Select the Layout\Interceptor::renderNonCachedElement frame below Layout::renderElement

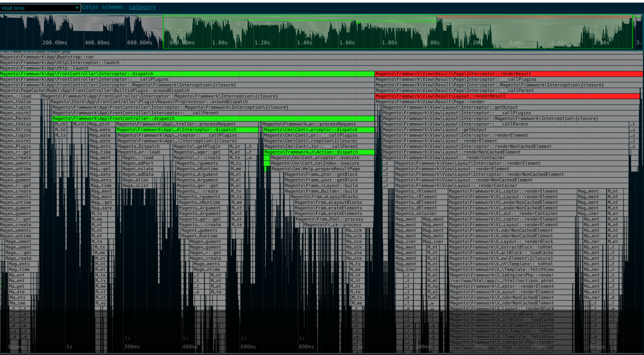[x=511, y=175]
